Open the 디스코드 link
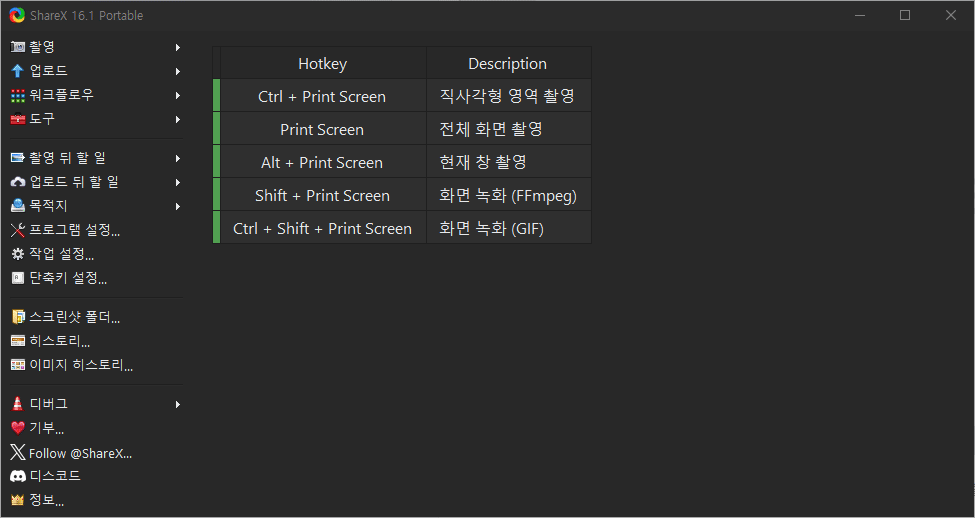Viewport: 975px width, 518px height. click(x=96, y=476)
